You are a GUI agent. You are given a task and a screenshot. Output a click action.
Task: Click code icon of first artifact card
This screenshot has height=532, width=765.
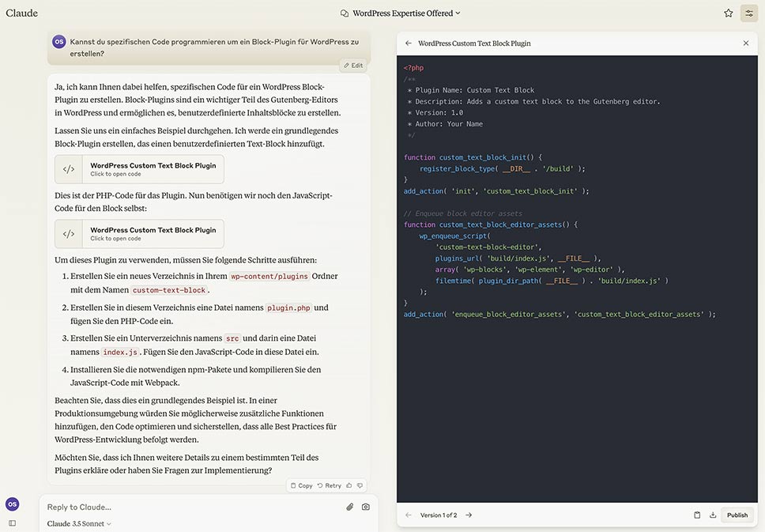[69, 169]
